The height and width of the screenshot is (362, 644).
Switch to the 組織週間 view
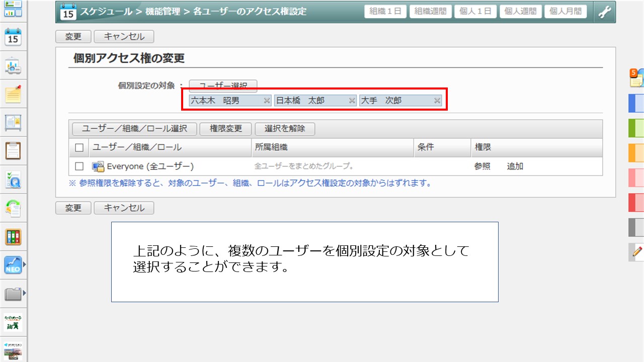click(430, 12)
